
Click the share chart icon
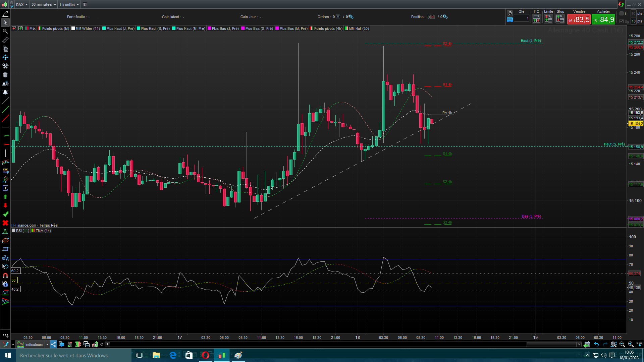54,344
